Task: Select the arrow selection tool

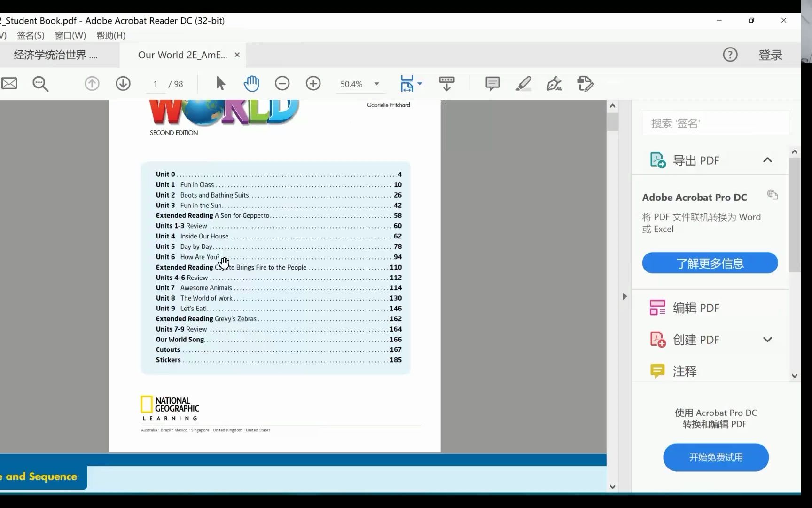Action: pos(220,84)
